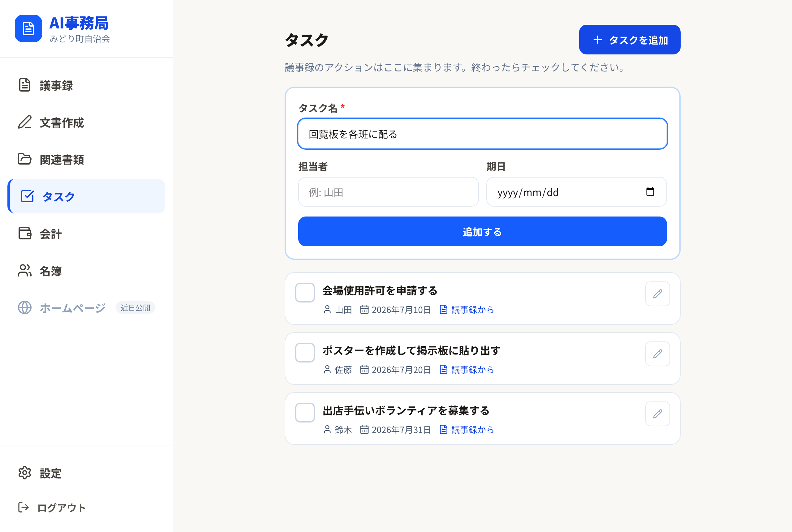Viewport: 792px width, 532px height.
Task: Click the due date 2026年7月10日
Action: pyautogui.click(x=402, y=310)
